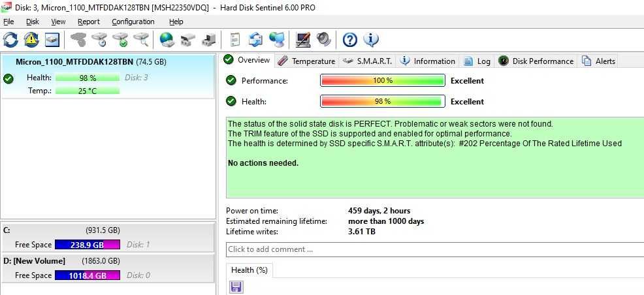Click the globe and monitor network icon
Viewport: 644px width, 295px height.
click(277, 39)
